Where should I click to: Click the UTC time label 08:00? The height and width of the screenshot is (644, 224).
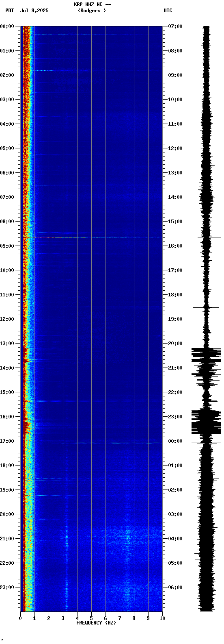pyautogui.click(x=175, y=51)
